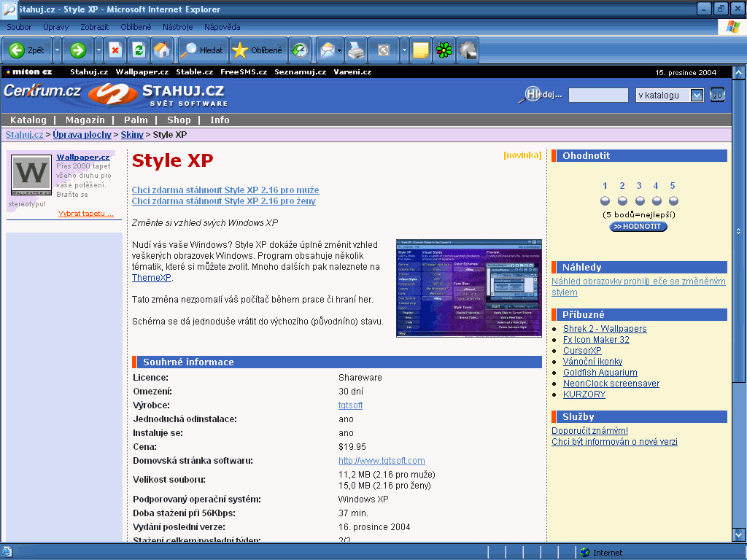Expand dropdown arrow after resize icon
747x560 pixels.
pyautogui.click(x=404, y=50)
